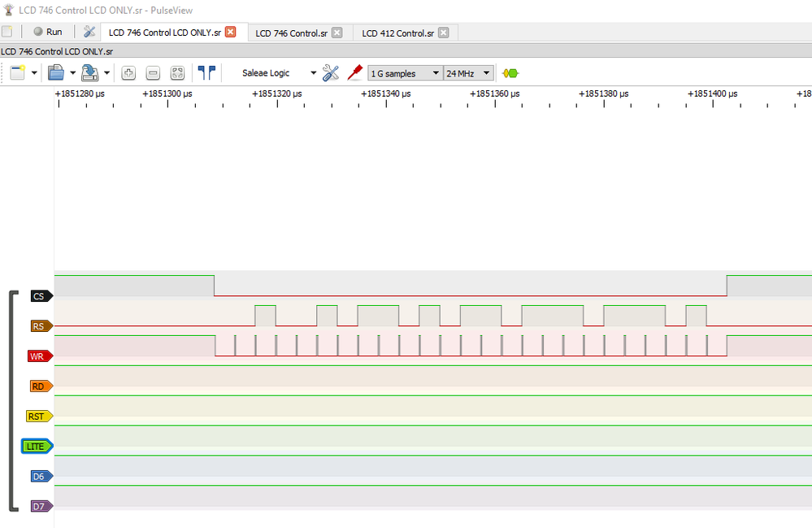Open new session icon in top bar
Viewport: 812px width, 528px height.
(x=7, y=32)
